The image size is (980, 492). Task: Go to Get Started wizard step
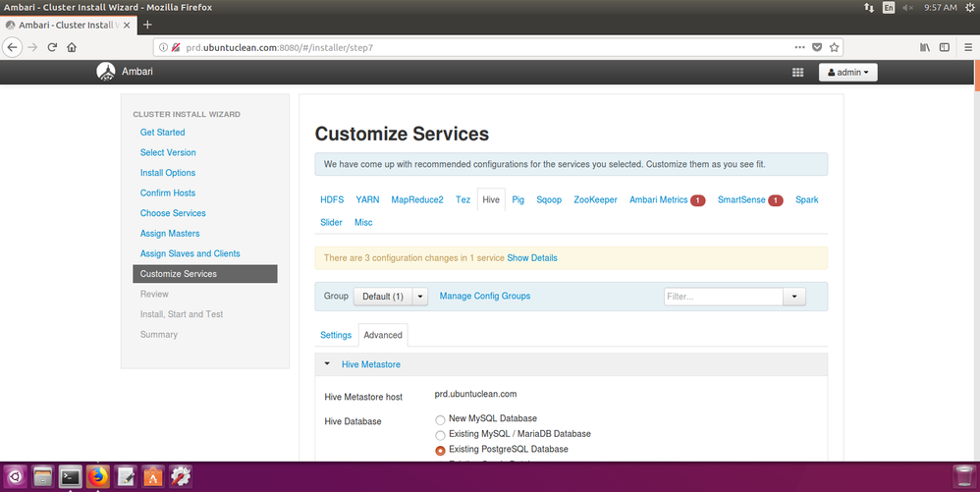pos(162,132)
